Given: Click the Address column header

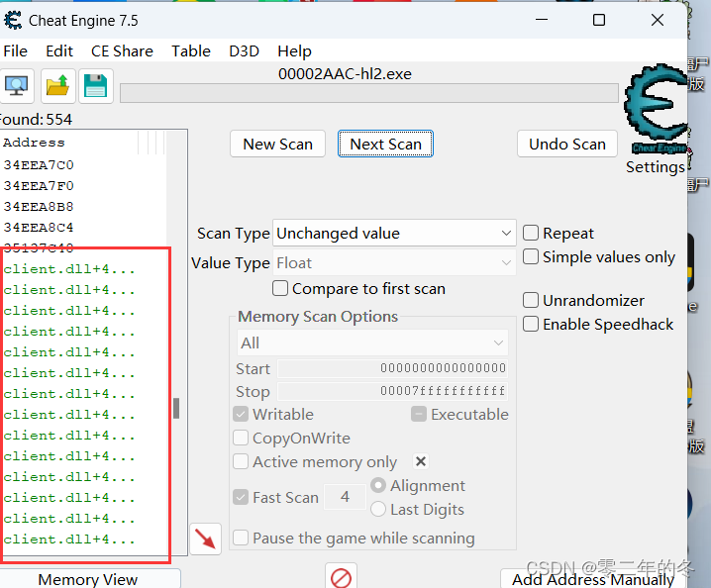Looking at the screenshot, I should pyautogui.click(x=70, y=143).
